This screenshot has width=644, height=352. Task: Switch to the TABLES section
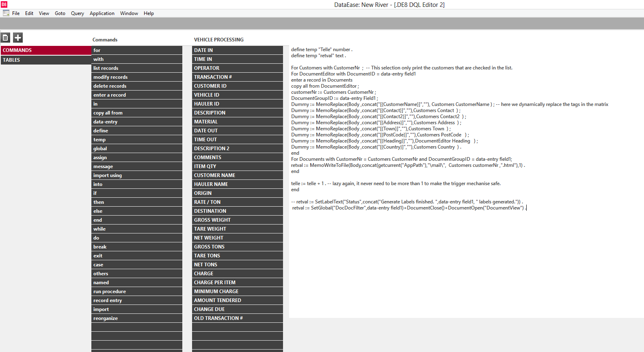[46, 60]
